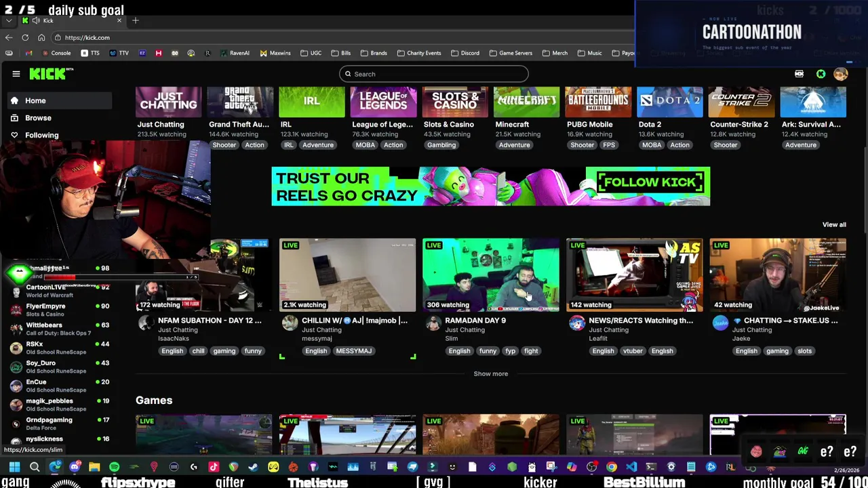The width and height of the screenshot is (868, 488).
Task: Open Google Chrome from the taskbar
Action: click(x=612, y=466)
